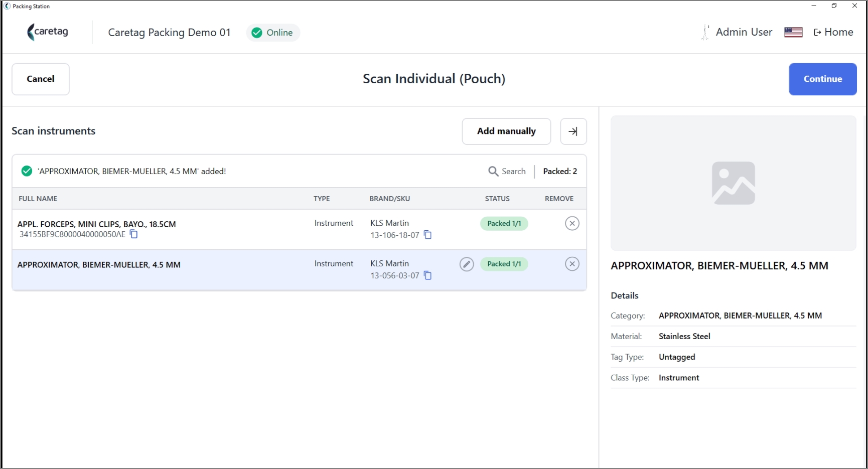The height and width of the screenshot is (469, 868).
Task: Click FULL NAME column header
Action: [x=38, y=199]
